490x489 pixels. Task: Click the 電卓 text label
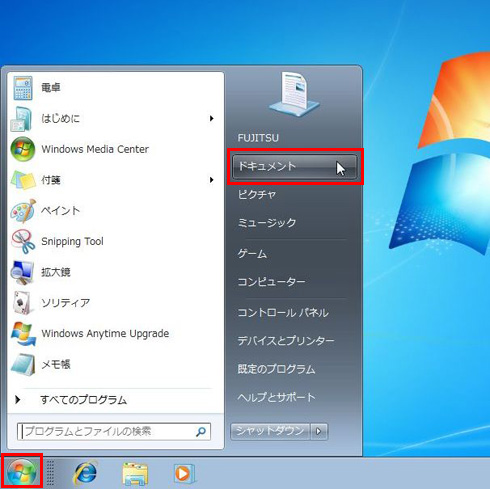pyautogui.click(x=51, y=88)
